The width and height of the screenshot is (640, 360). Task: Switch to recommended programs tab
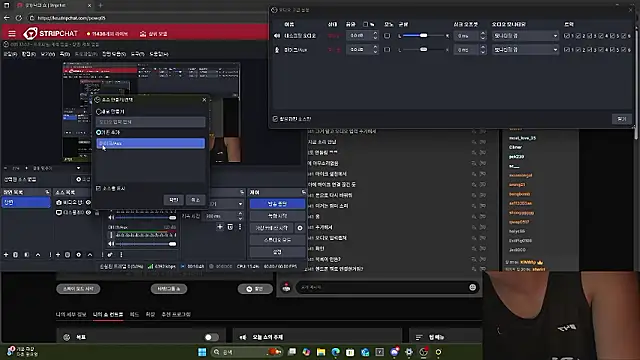(x=176, y=314)
